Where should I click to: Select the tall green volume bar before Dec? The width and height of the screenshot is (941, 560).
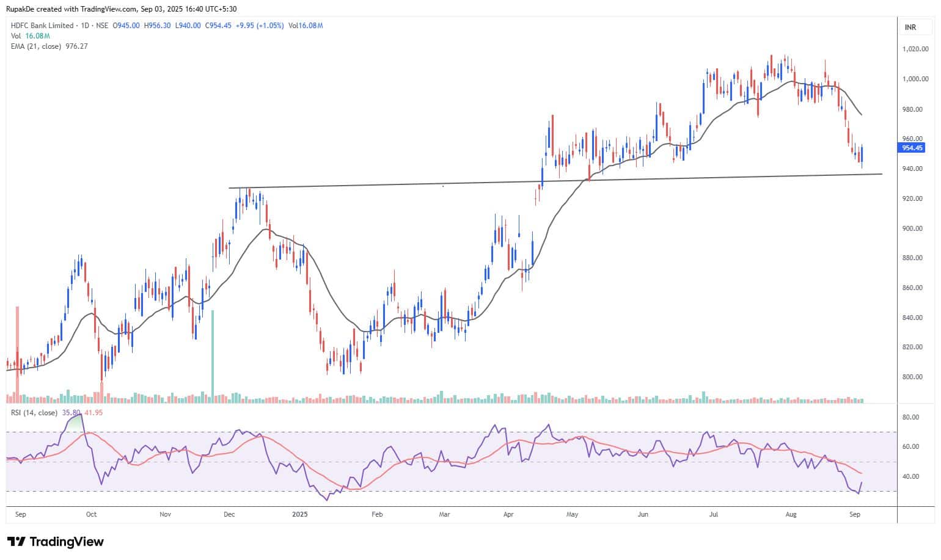pos(213,357)
